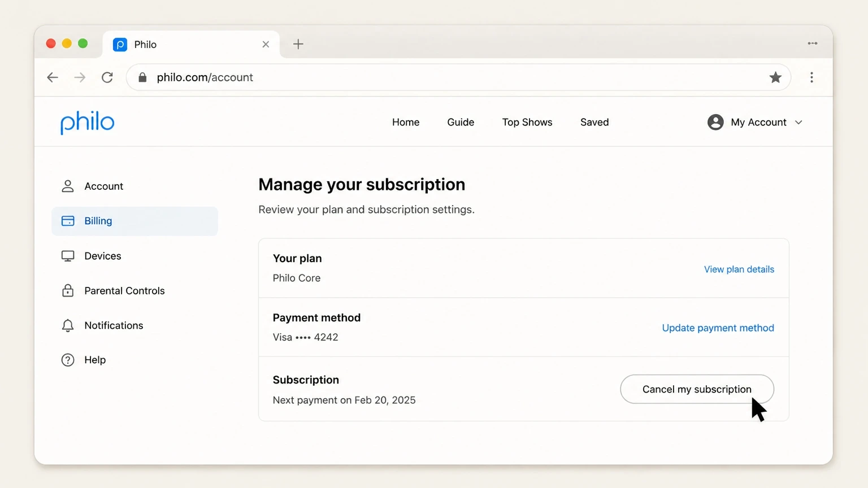The image size is (868, 488).
Task: Click the Philo tab favicon
Action: 120,45
